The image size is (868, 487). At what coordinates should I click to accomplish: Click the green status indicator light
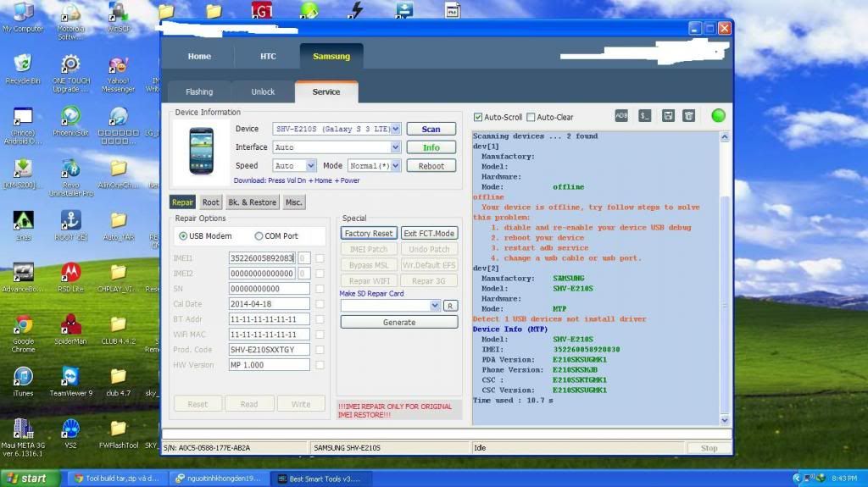[x=718, y=116]
